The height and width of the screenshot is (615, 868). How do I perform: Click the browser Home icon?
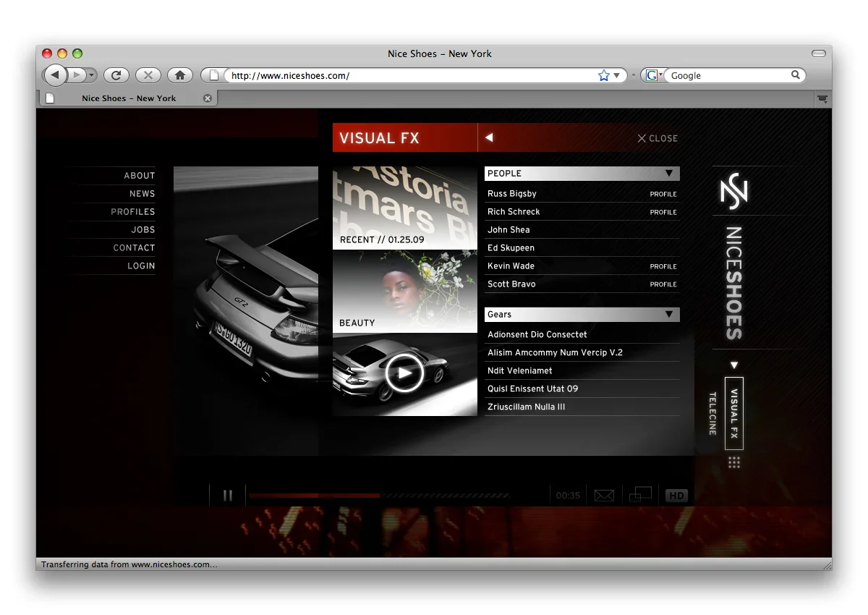(x=180, y=75)
